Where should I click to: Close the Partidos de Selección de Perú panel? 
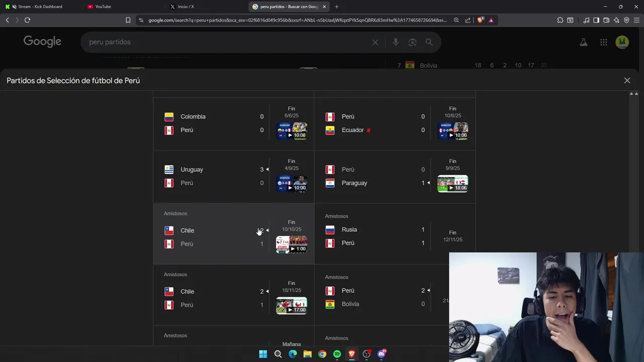627,80
